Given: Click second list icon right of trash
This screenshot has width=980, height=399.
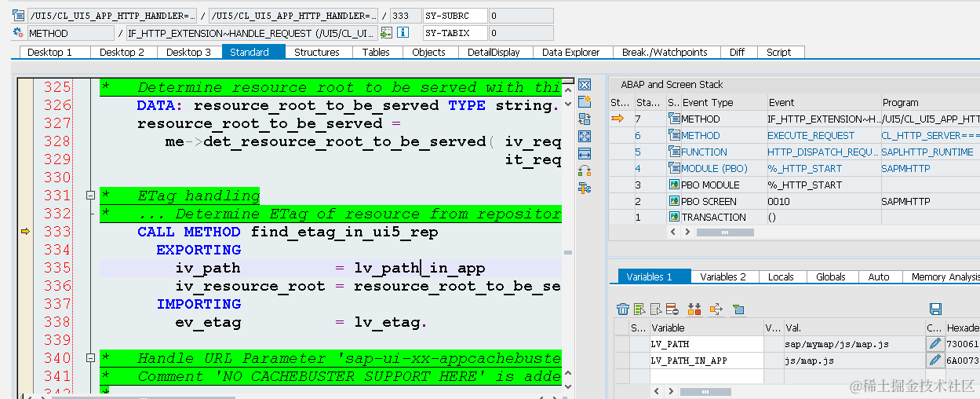Looking at the screenshot, I should 656,309.
